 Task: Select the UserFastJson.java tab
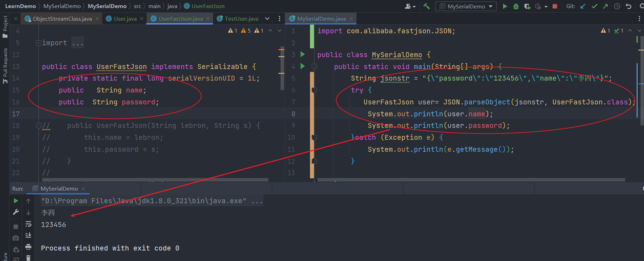click(181, 19)
